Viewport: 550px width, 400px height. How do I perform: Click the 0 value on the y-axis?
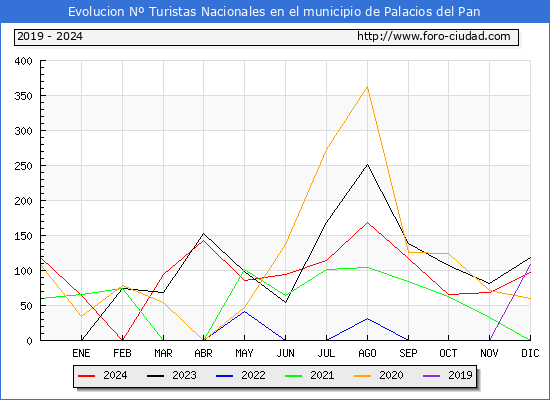pos(29,341)
